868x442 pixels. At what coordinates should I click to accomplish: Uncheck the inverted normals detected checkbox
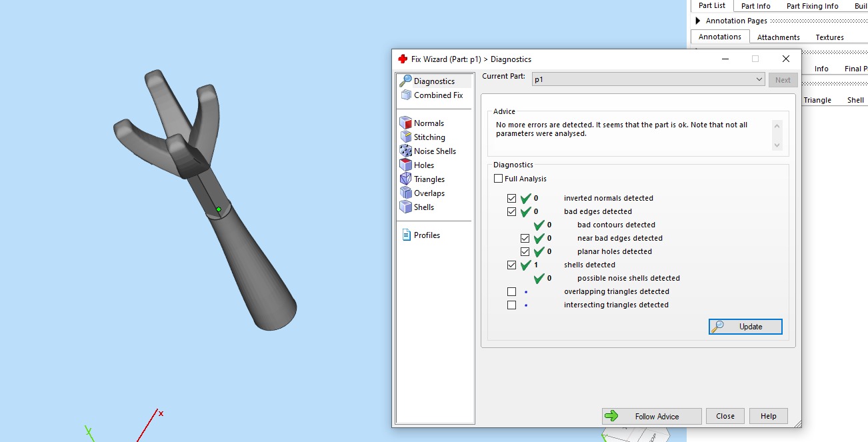tap(511, 198)
